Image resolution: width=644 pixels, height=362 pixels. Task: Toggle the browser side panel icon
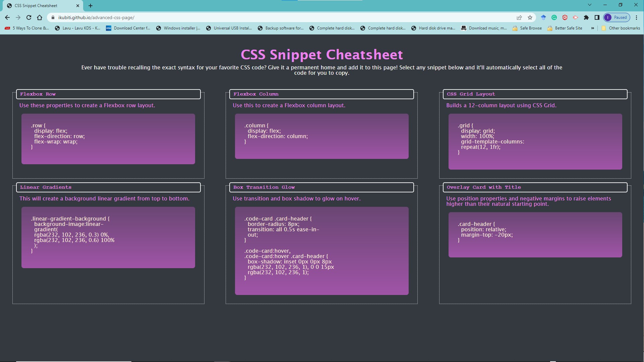(x=597, y=17)
